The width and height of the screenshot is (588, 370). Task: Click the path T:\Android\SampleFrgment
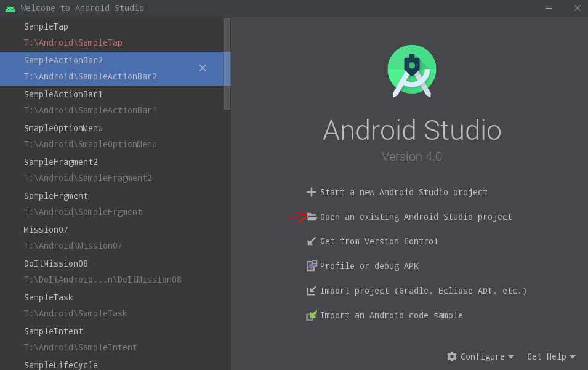point(83,212)
